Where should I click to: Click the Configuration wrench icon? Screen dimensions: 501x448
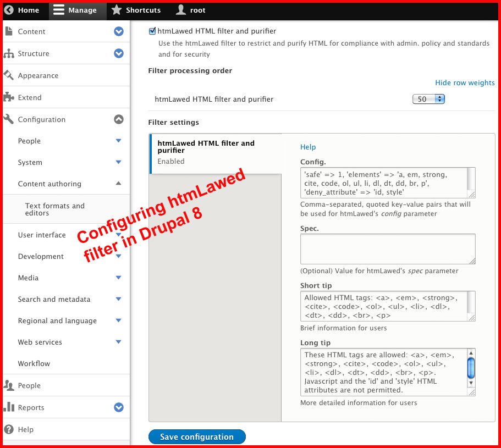point(9,119)
